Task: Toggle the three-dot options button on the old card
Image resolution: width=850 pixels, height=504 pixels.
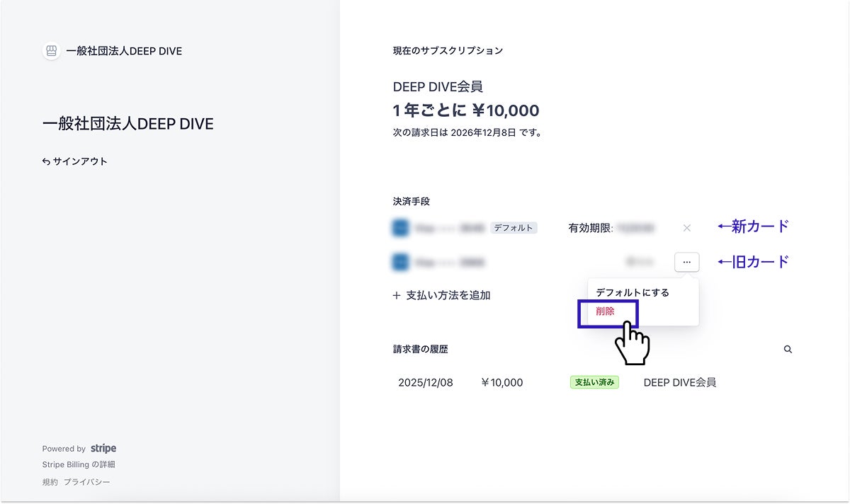Action: [686, 262]
